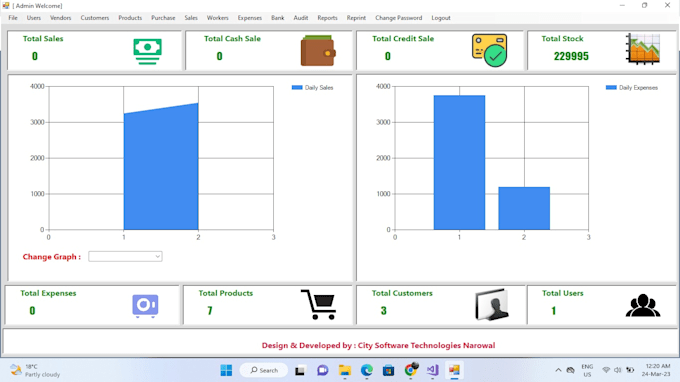Click the purple safe icon for Total Expenses
Viewport: 680px width, 382px height.
tap(145, 306)
